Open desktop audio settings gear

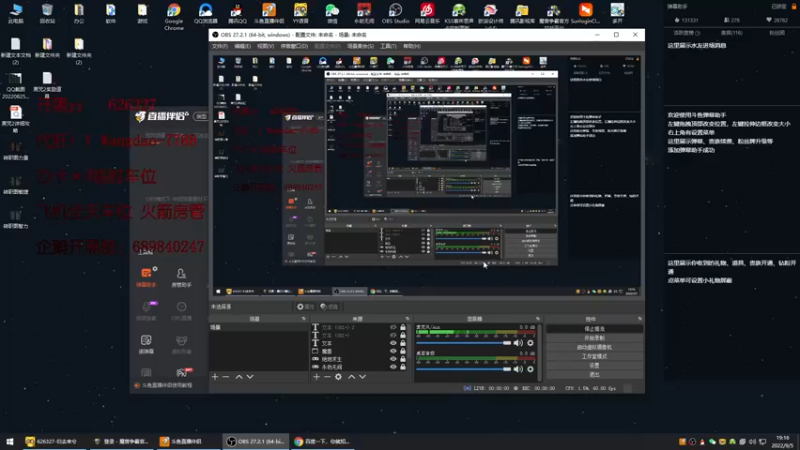pyautogui.click(x=531, y=369)
